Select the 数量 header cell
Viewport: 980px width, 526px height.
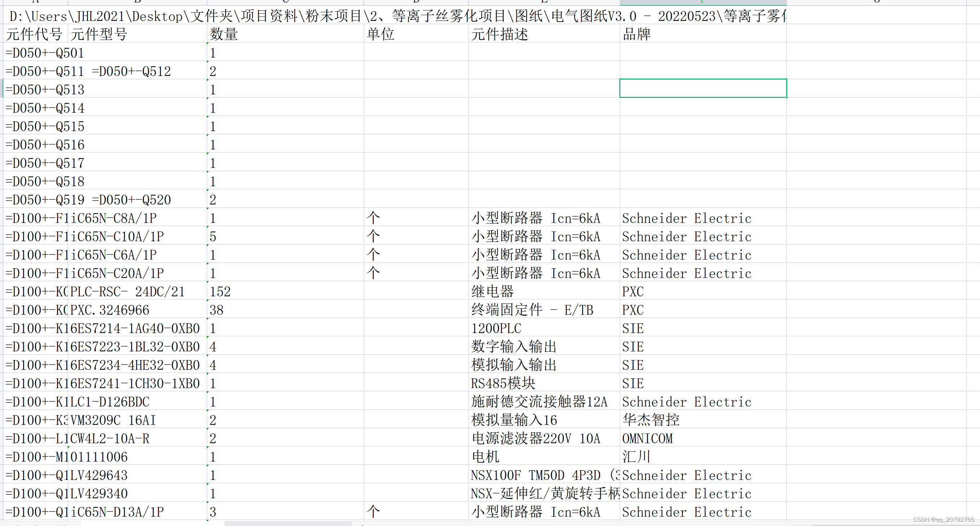(x=285, y=33)
